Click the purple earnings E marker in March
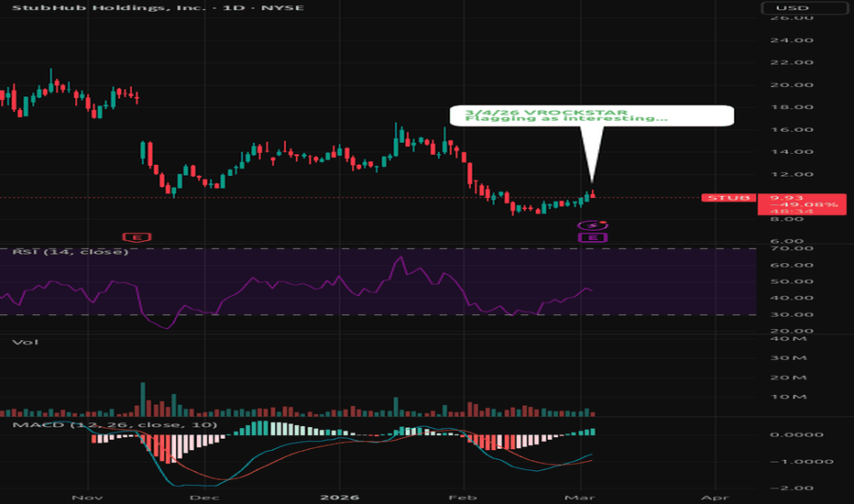 click(592, 237)
